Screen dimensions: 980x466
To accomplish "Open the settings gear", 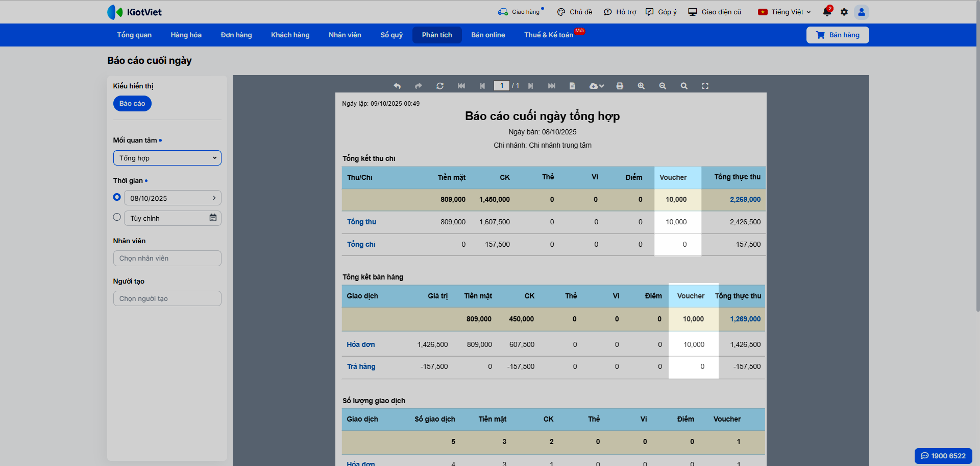I will (844, 12).
